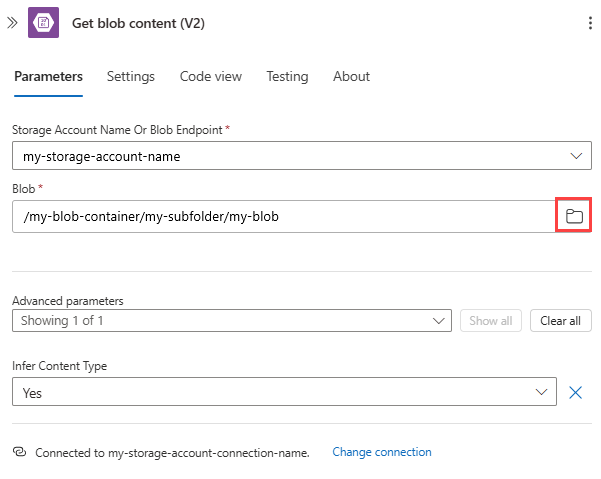This screenshot has width=601, height=479.
Task: Switch to the Settings tab
Action: 131,76
